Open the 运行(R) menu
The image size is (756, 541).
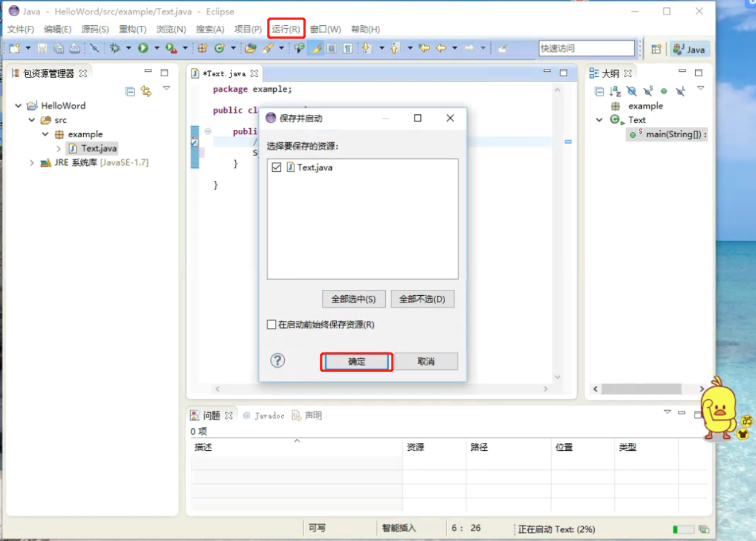(x=286, y=29)
